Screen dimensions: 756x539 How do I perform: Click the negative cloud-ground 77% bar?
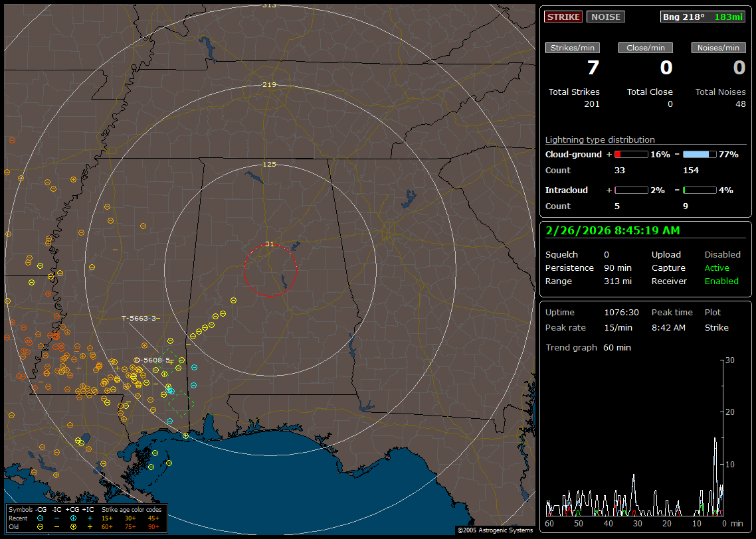pos(700,154)
